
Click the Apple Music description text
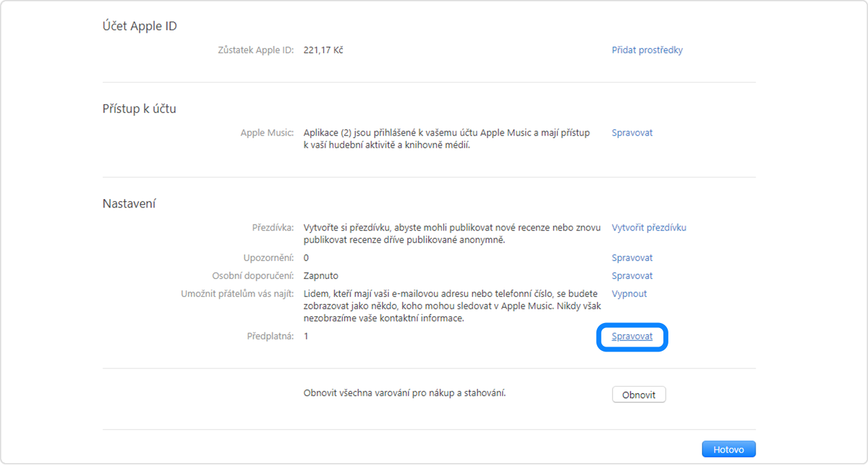pyautogui.click(x=446, y=139)
